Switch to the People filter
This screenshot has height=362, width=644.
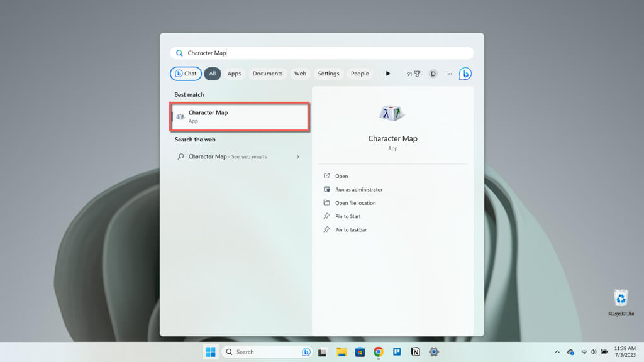pyautogui.click(x=360, y=74)
